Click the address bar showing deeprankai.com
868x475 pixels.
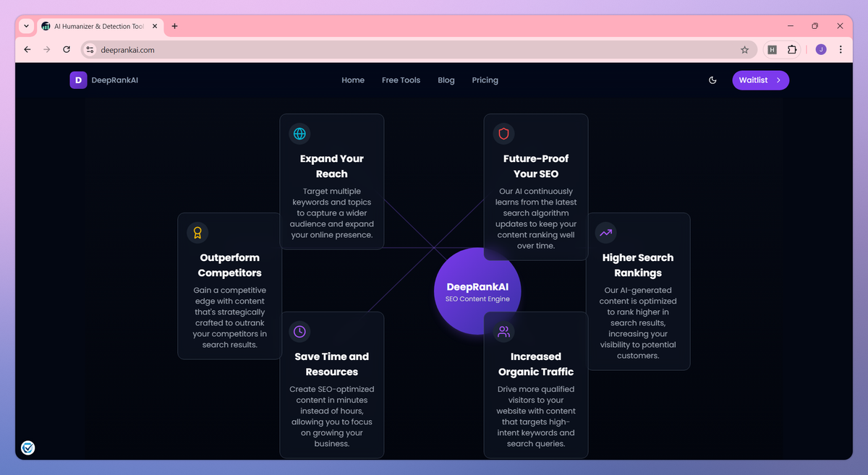click(x=418, y=50)
